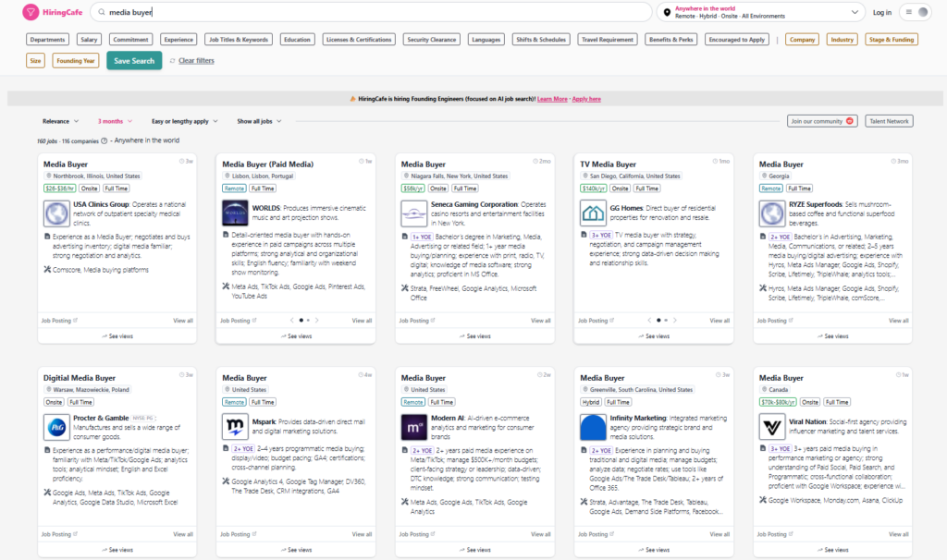Click the HiringCafe logo icon
Viewport: 947px width, 560px height.
(x=31, y=12)
